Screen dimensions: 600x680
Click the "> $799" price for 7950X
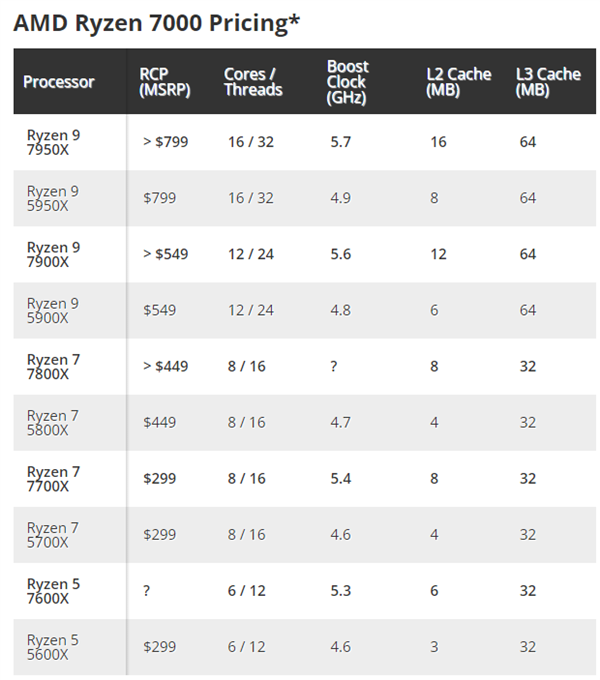click(x=165, y=142)
